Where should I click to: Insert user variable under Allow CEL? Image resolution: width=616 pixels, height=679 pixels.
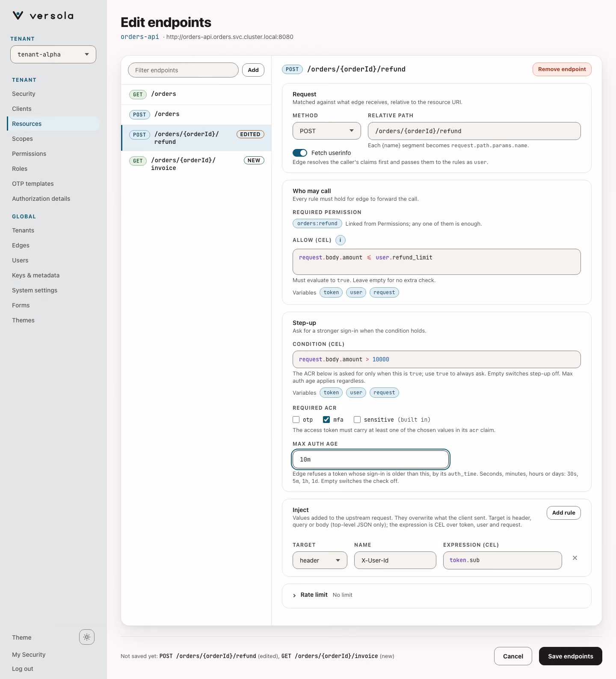tap(356, 292)
